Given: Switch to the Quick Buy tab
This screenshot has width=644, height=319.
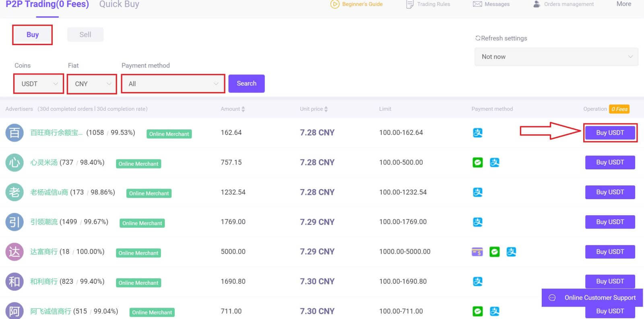Looking at the screenshot, I should pyautogui.click(x=119, y=4).
